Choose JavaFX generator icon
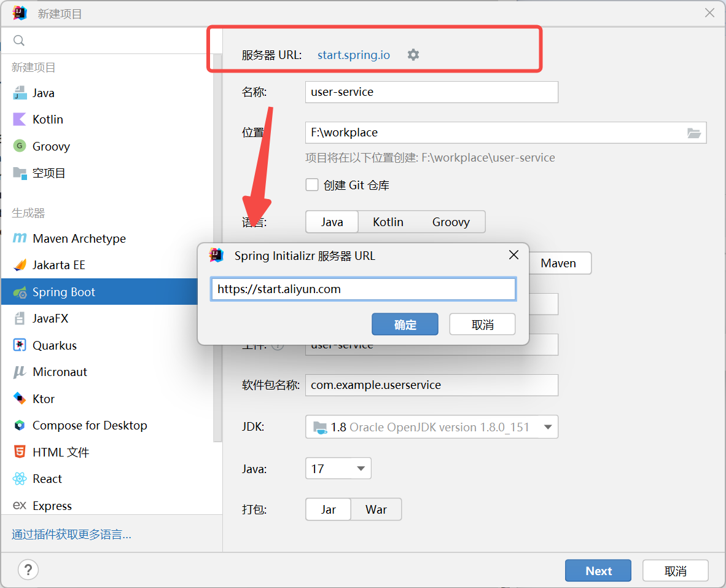The width and height of the screenshot is (726, 588). pos(20,318)
